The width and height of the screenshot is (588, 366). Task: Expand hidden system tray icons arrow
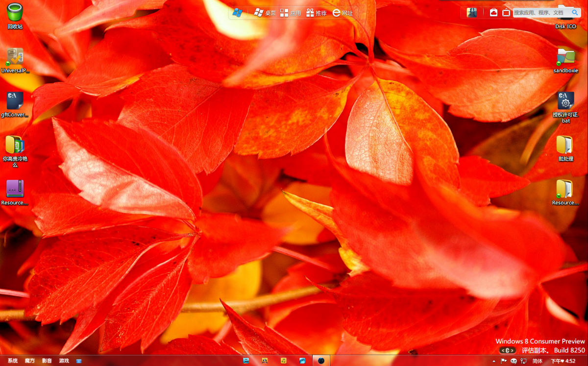(x=493, y=361)
